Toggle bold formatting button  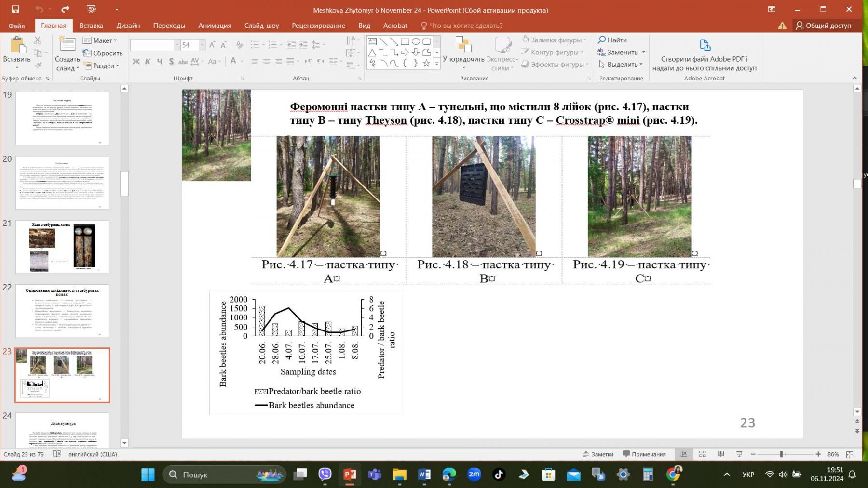pos(136,61)
